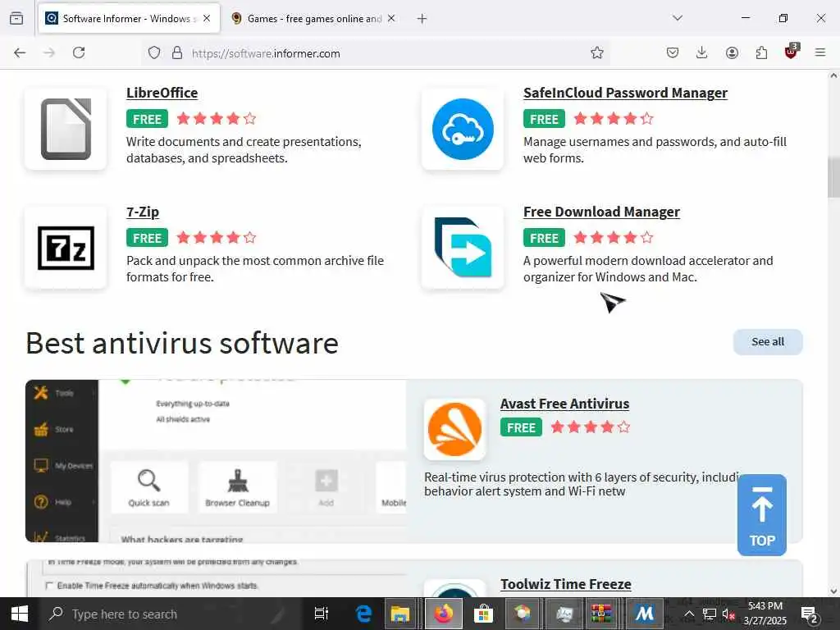Open File Explorer from the taskbar
Screen dimensions: 840x630
coord(400,614)
